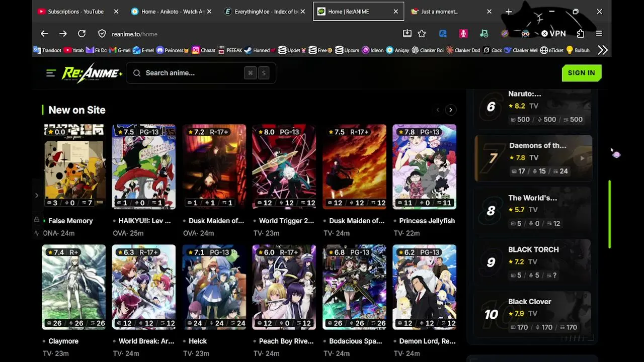Open the Claymore title link
The height and width of the screenshot is (362, 644).
coord(63,341)
